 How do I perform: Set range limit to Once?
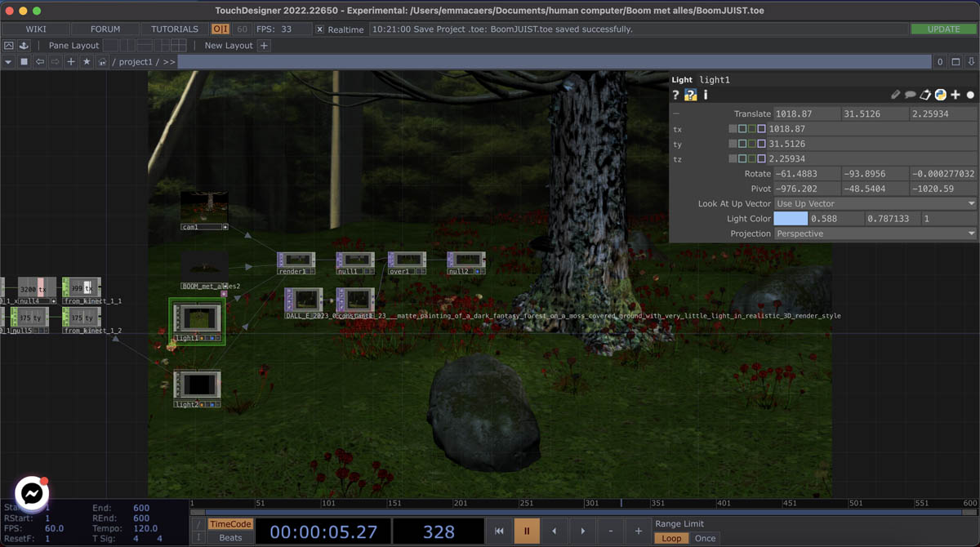pyautogui.click(x=705, y=538)
